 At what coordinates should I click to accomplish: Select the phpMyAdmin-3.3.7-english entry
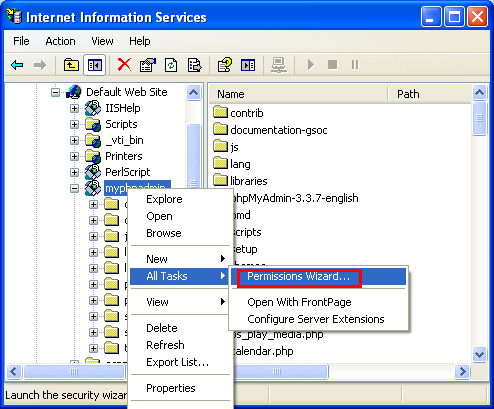click(295, 198)
